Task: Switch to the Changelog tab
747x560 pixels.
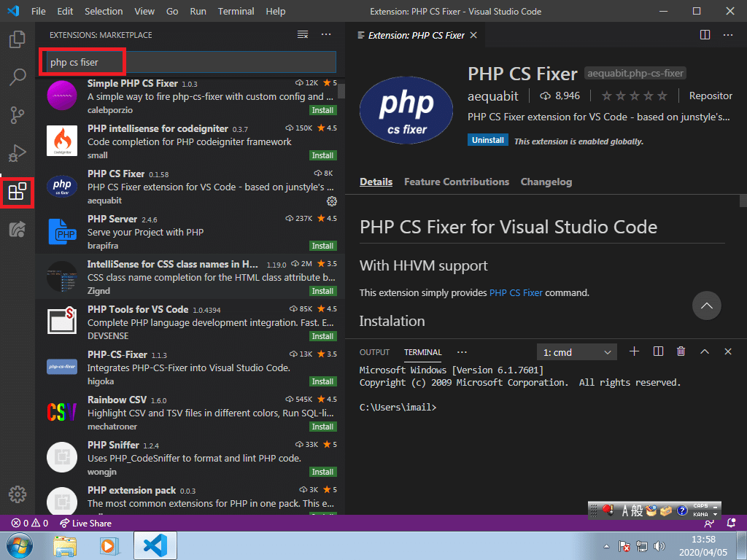Action: tap(546, 182)
